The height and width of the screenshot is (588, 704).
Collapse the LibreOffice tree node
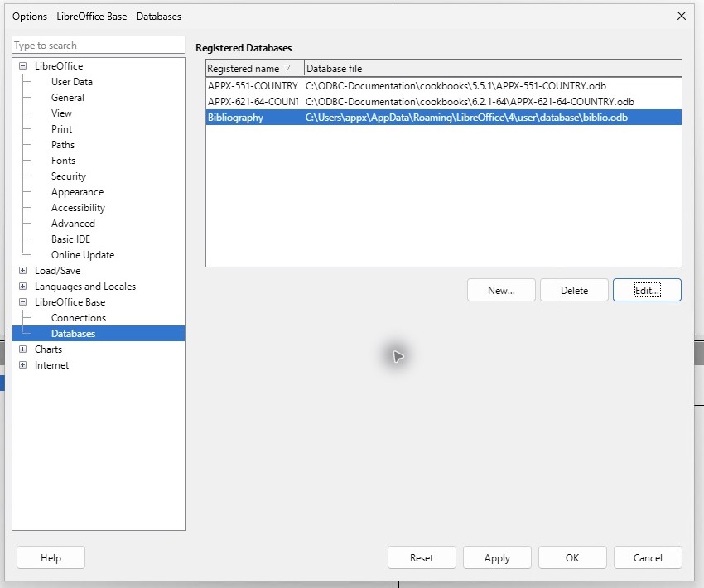click(23, 66)
